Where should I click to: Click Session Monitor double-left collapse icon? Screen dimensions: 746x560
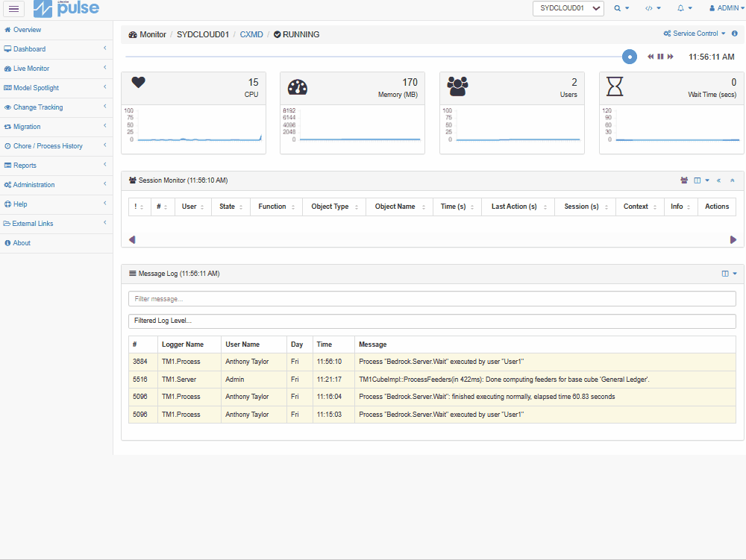pos(719,180)
